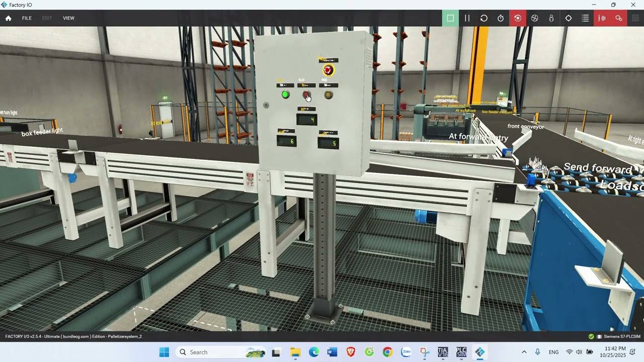
Task: Click the digital display showing 5
Action: click(x=328, y=143)
